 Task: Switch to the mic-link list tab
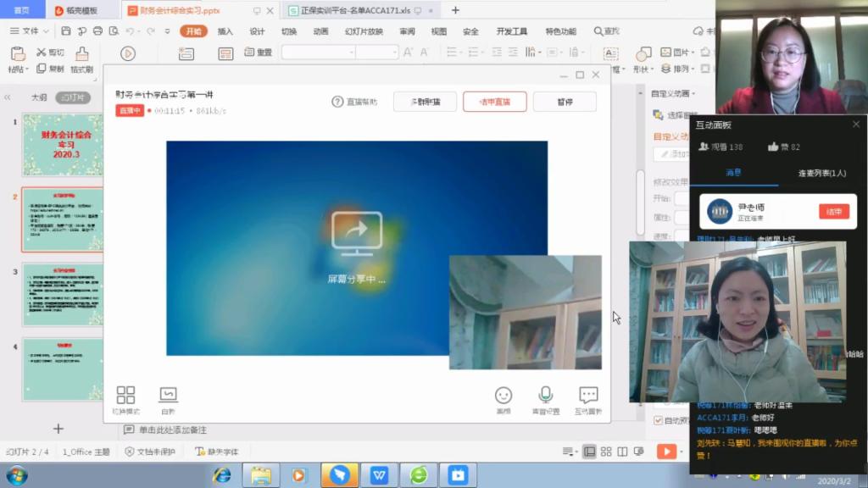pyautogui.click(x=821, y=173)
